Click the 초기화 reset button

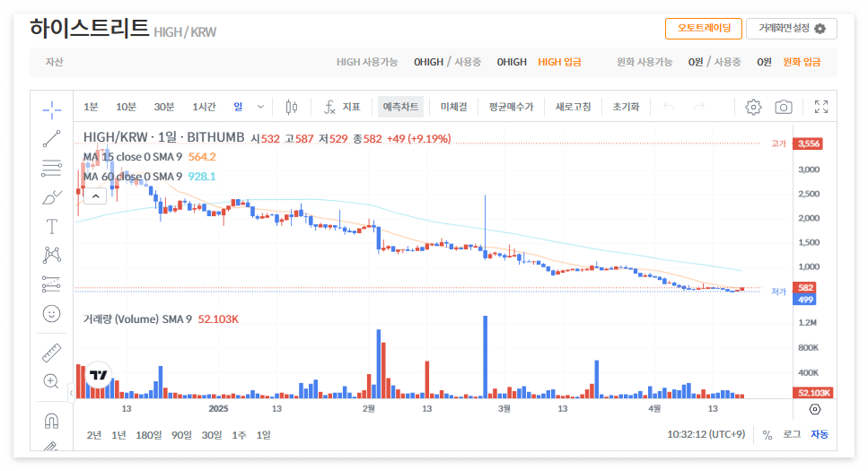pos(626,107)
